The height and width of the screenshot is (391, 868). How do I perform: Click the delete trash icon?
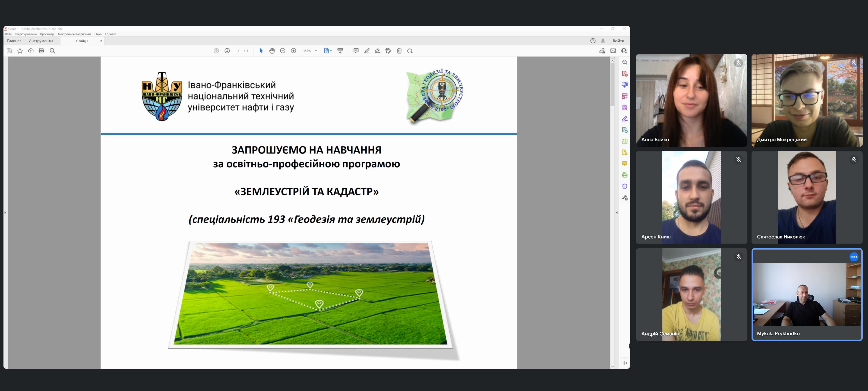click(x=399, y=51)
